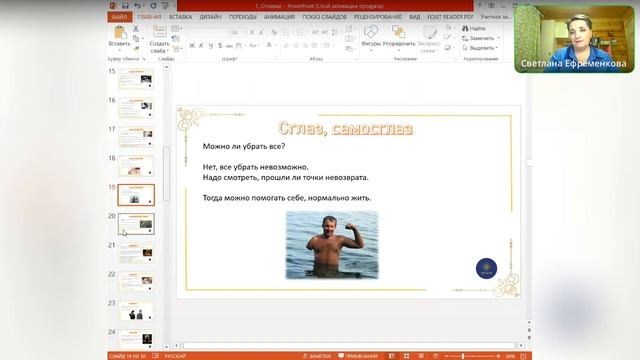Switch to the АНИМАЦИЯ (Animations) tab
The height and width of the screenshot is (360, 640).
pos(279,17)
